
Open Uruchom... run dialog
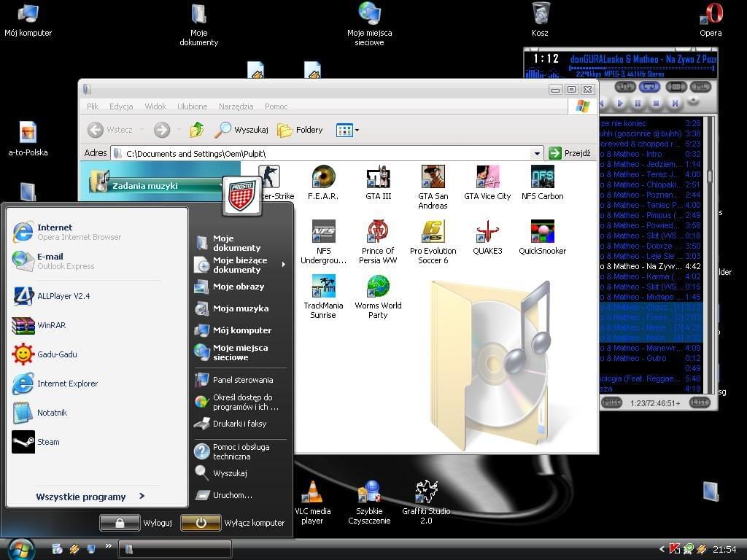(223, 495)
